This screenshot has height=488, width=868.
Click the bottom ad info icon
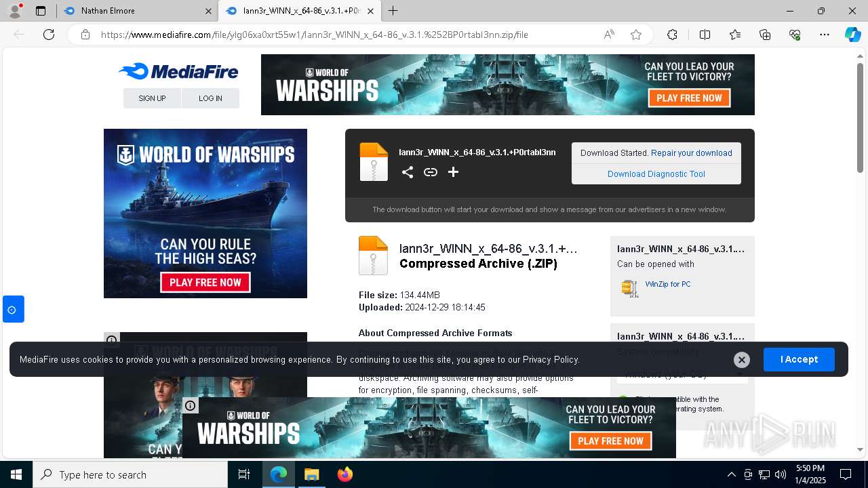(x=191, y=406)
